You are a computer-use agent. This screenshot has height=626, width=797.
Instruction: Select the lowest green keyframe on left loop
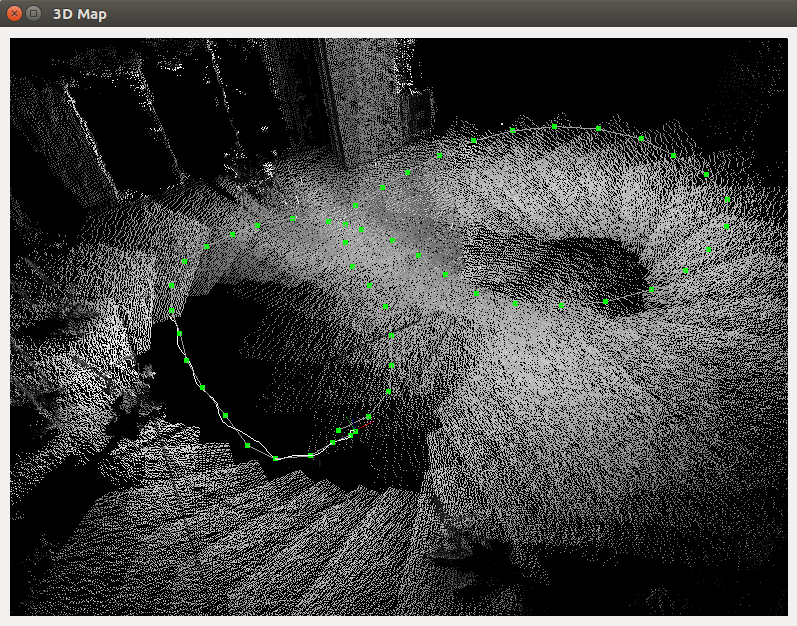(276, 458)
